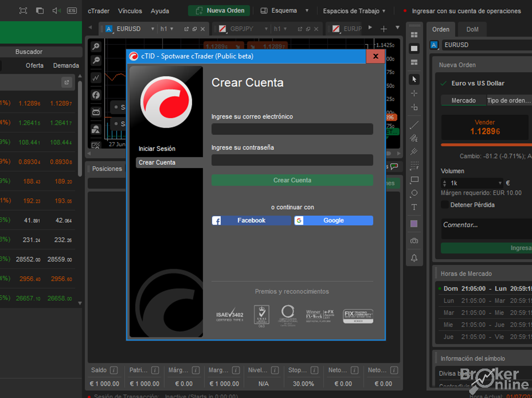Click the chart zoom in magnifier icon

pos(96,46)
